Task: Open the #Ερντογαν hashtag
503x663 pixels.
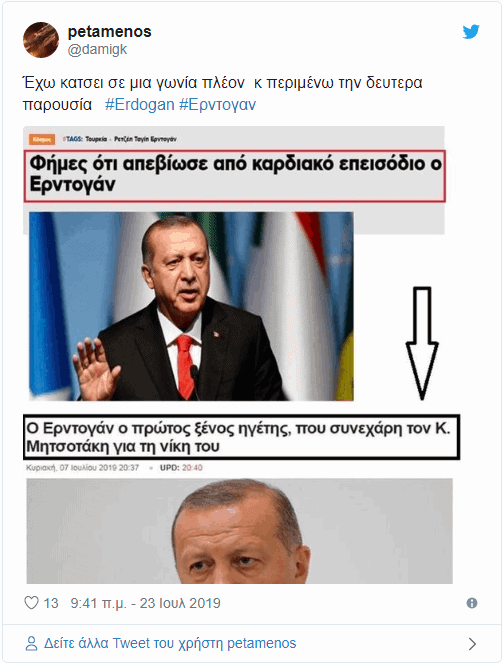Action: [218, 104]
